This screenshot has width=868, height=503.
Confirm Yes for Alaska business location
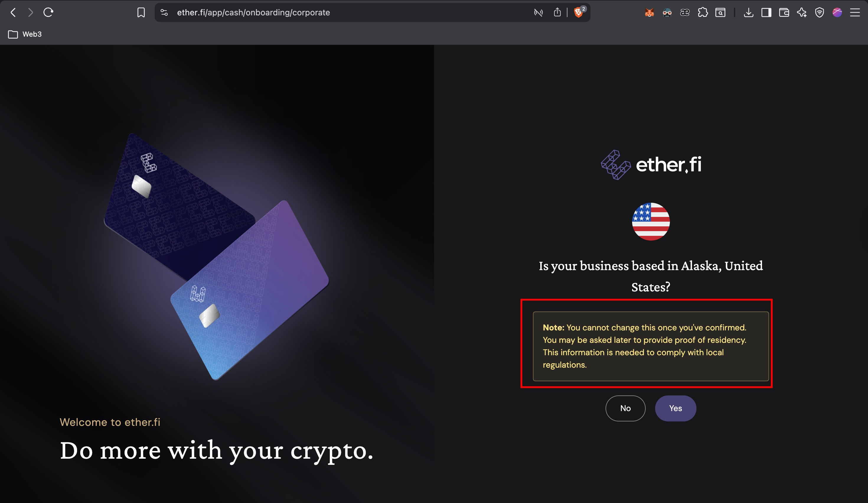pos(676,408)
